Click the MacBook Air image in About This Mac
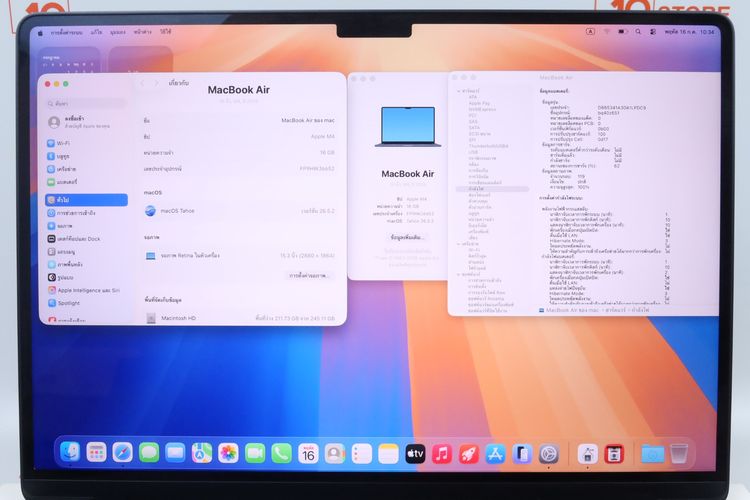 (x=408, y=126)
